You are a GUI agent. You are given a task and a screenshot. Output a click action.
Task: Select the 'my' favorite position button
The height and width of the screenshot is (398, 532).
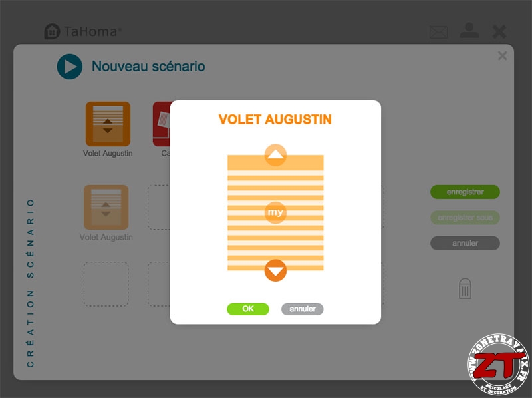click(275, 212)
